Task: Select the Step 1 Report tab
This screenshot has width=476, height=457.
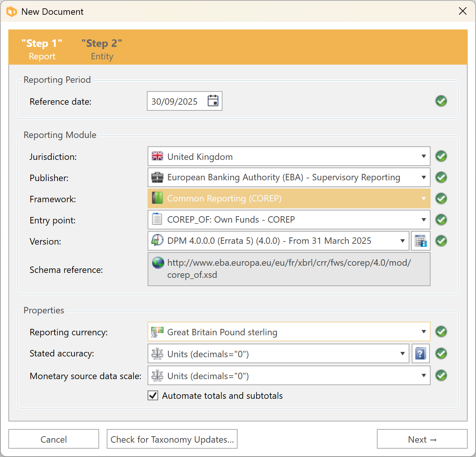Action: [x=42, y=49]
